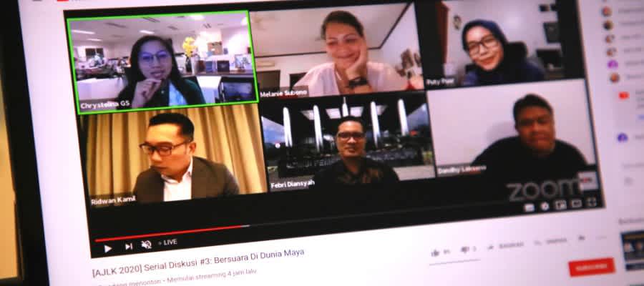This screenshot has height=286, width=644.
Task: Like the video with thumbs up
Action: (x=435, y=252)
